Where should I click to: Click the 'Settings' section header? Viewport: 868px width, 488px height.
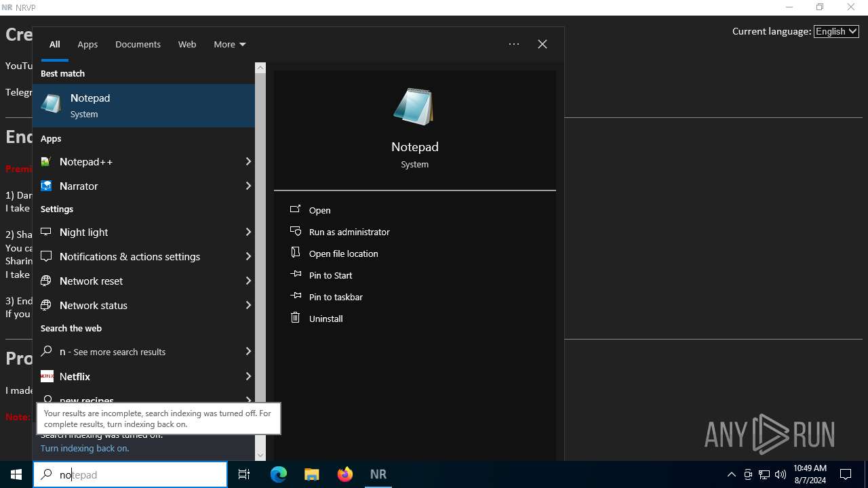click(x=57, y=209)
